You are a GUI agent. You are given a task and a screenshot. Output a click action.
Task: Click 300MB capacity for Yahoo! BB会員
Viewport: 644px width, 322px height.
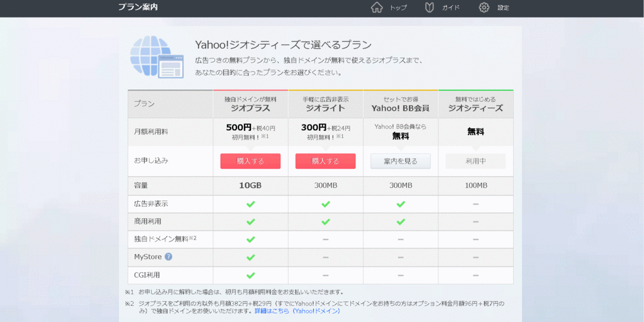coord(401,186)
